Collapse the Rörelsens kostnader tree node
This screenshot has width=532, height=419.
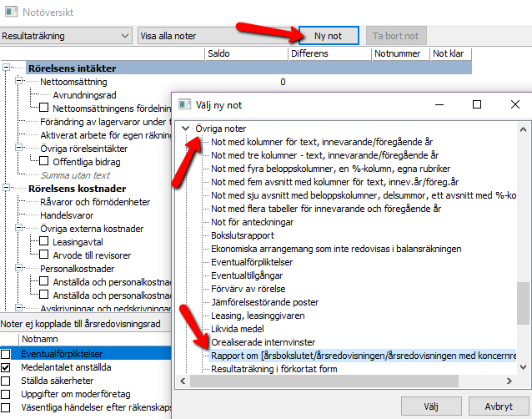point(6,188)
